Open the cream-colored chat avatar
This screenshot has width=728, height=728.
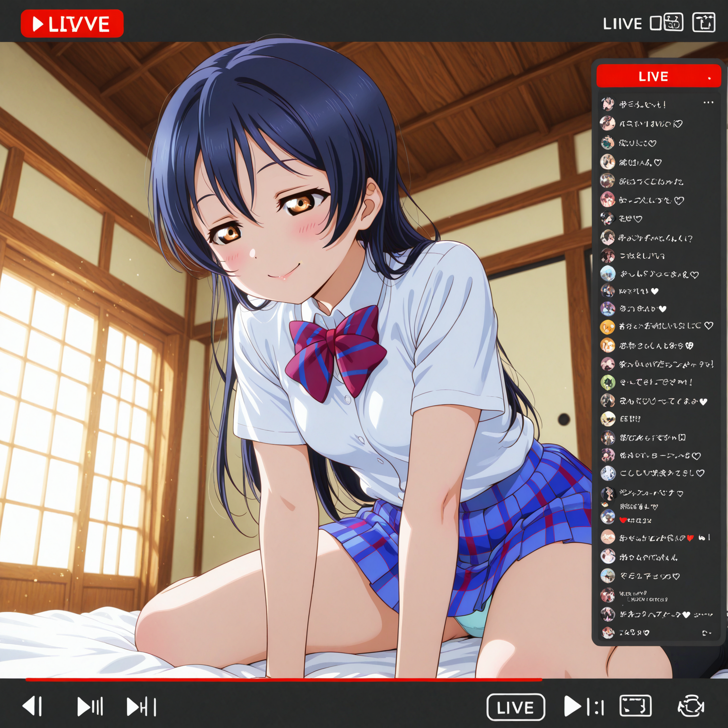pos(608,419)
